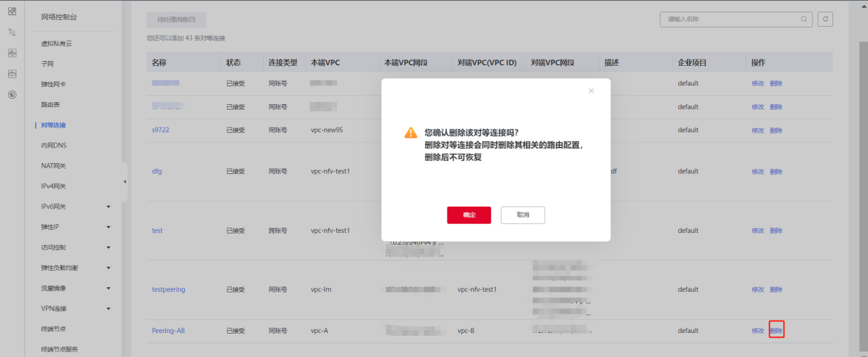Expand the IPv6网关 submenu arrow
Screen dimensions: 868x357
tap(108, 207)
